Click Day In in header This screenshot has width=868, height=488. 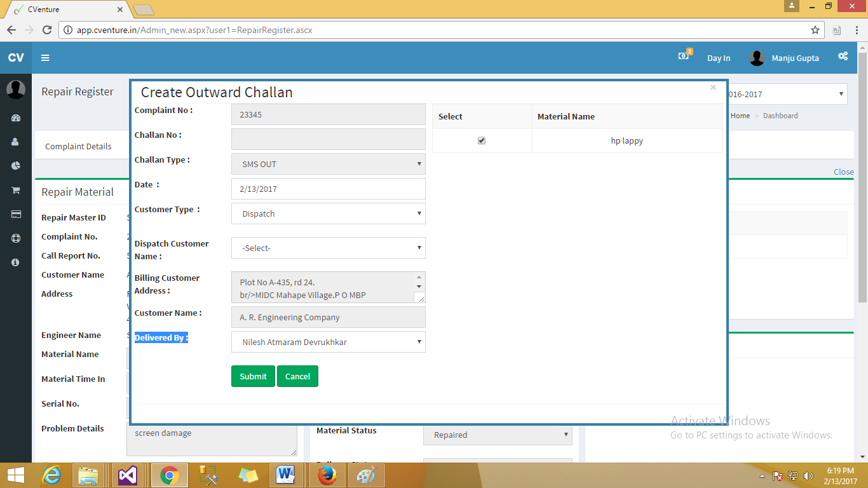coord(719,58)
